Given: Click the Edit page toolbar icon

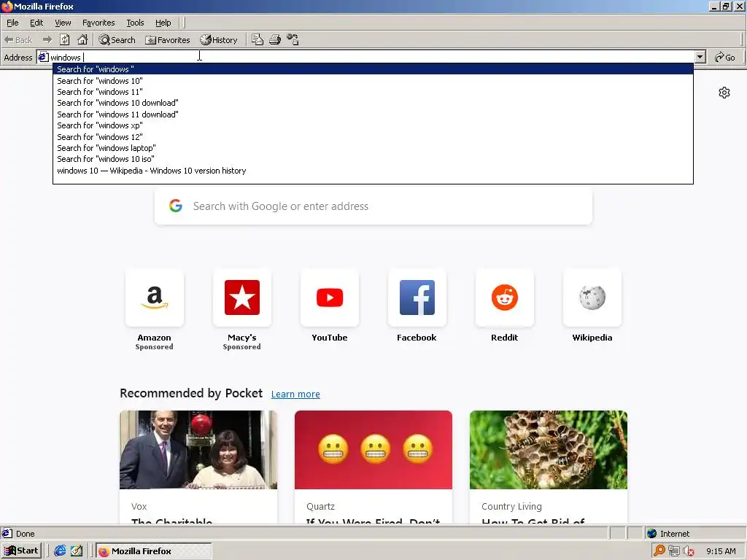Looking at the screenshot, I should point(258,40).
